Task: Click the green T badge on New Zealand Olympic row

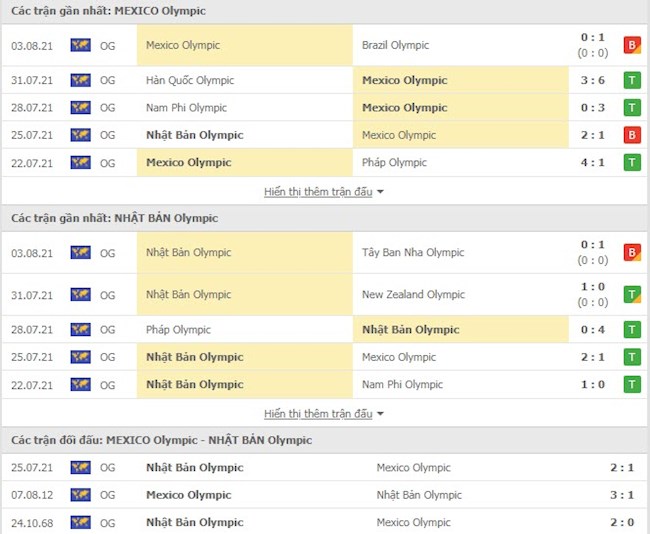Action: 632,294
